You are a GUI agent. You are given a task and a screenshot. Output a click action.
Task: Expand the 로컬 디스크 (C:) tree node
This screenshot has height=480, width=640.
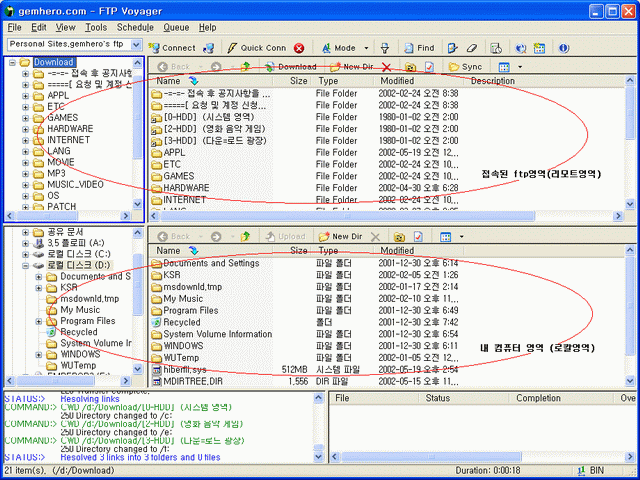click(26, 255)
